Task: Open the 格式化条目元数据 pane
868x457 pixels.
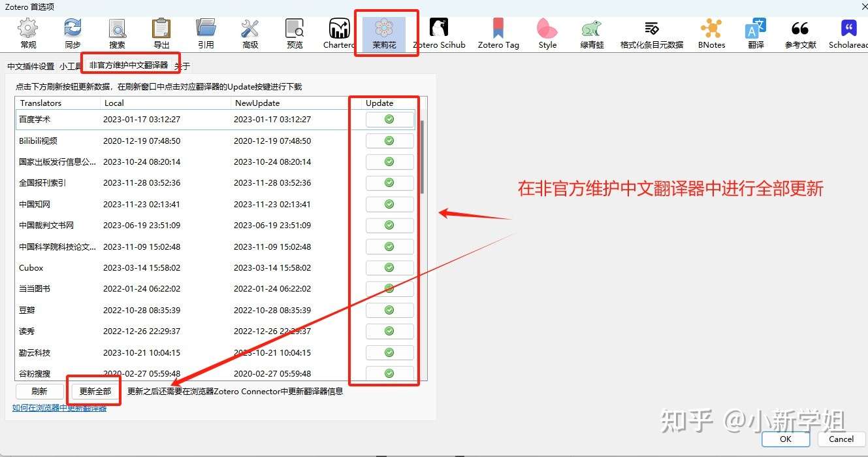Action: (x=652, y=34)
